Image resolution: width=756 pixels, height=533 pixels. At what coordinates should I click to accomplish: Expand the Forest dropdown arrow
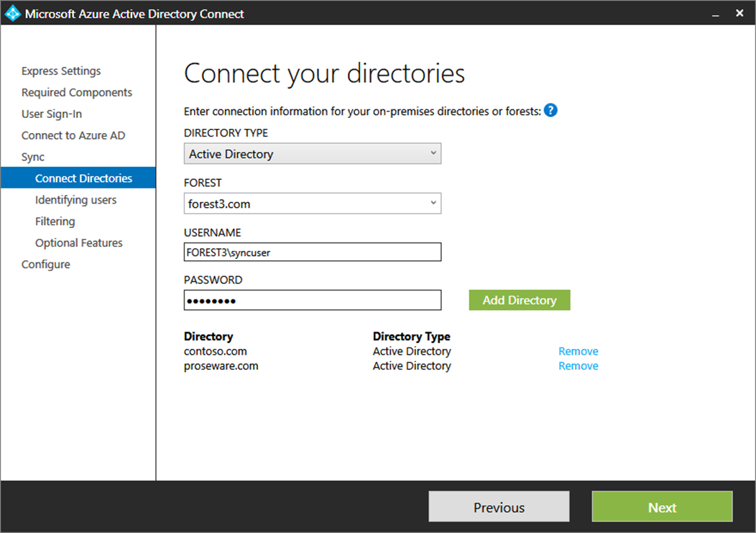pyautogui.click(x=433, y=204)
